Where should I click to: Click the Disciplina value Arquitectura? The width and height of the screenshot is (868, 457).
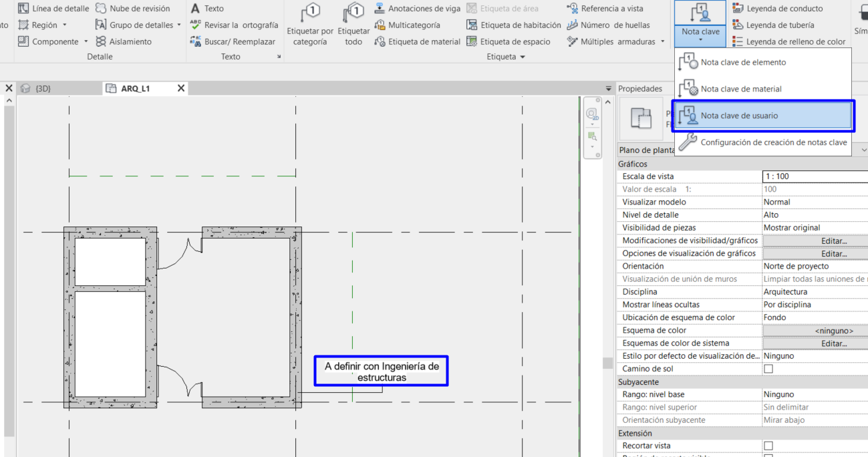pos(815,291)
